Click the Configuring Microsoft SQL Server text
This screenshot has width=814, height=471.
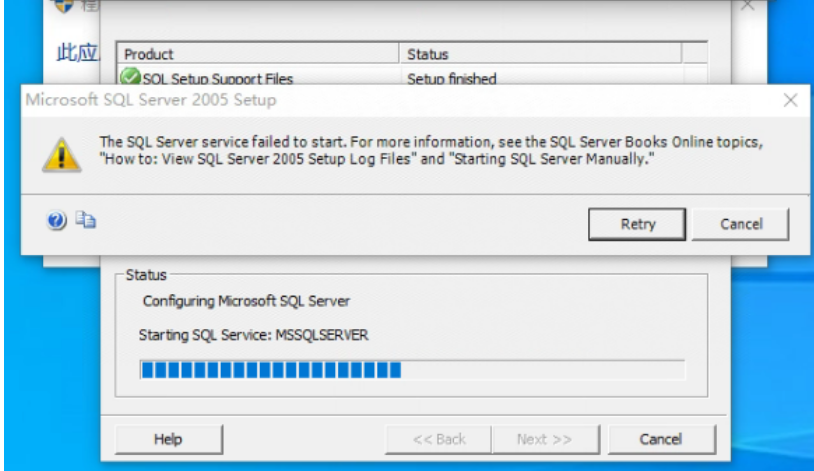[x=246, y=301]
